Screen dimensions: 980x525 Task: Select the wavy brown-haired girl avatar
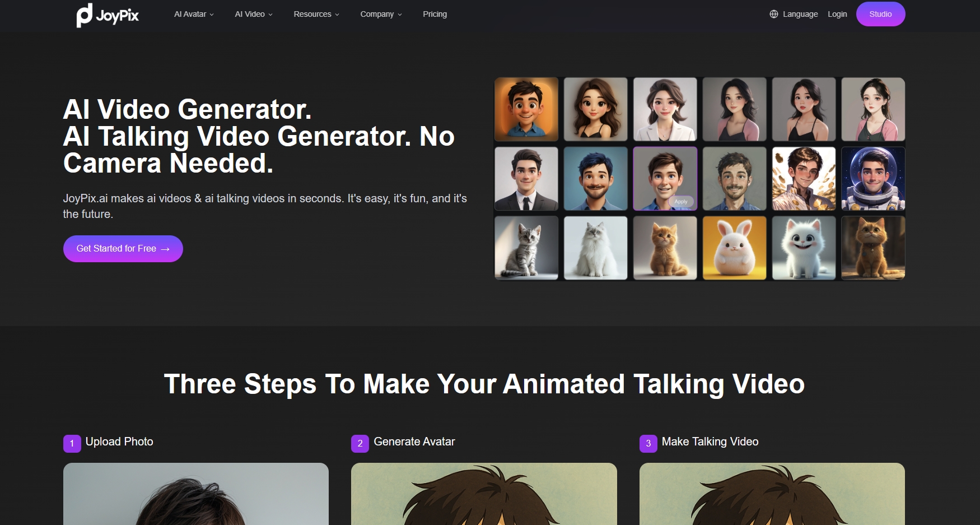596,109
